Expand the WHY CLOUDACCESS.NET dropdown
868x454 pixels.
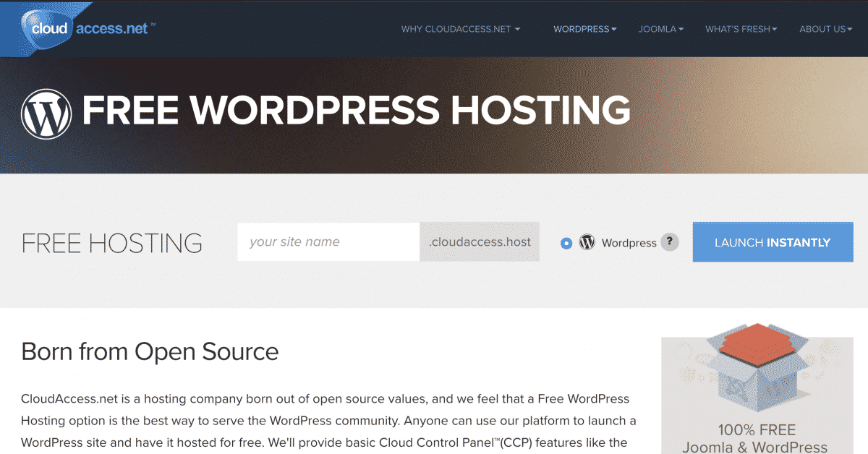click(460, 29)
